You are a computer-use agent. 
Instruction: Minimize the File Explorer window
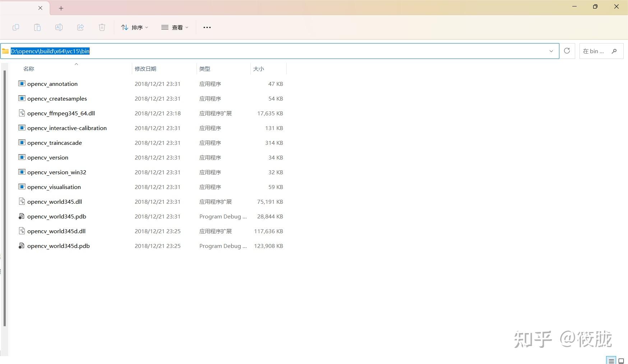574,6
